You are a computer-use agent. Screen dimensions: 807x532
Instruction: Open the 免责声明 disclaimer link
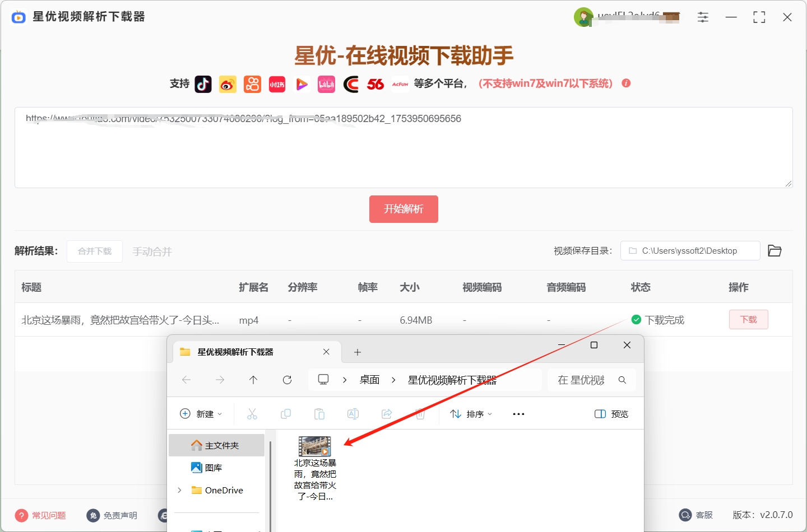click(119, 515)
